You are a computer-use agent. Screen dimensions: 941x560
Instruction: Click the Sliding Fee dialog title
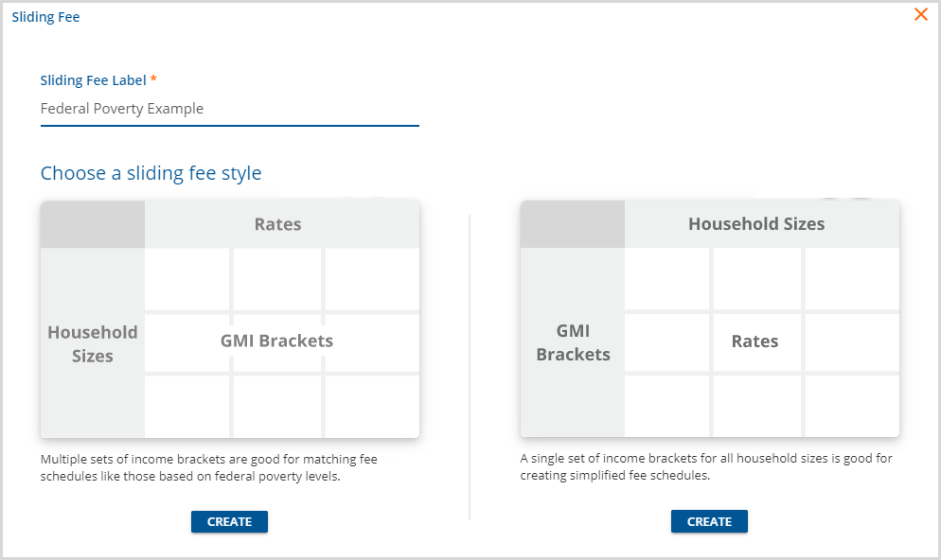click(x=45, y=17)
